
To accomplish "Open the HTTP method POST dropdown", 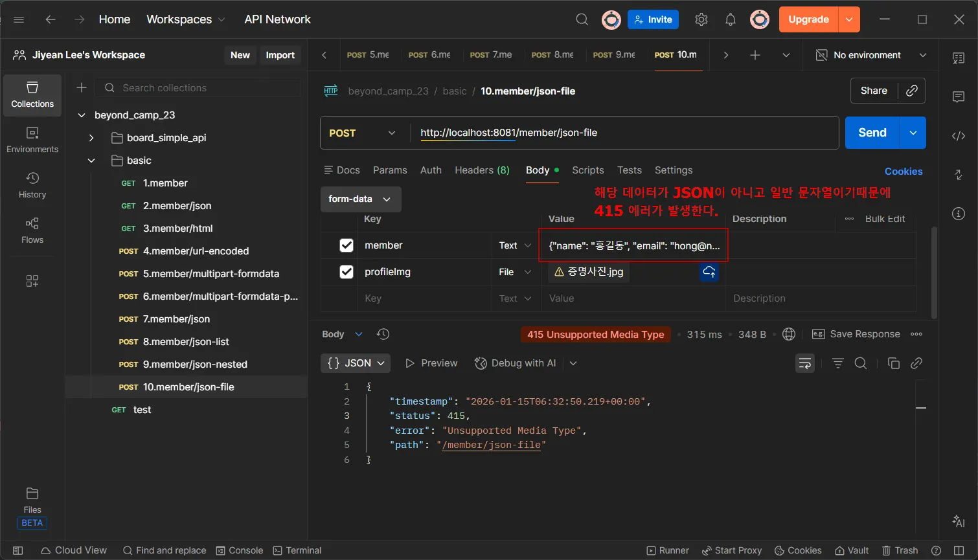I will click(x=363, y=133).
